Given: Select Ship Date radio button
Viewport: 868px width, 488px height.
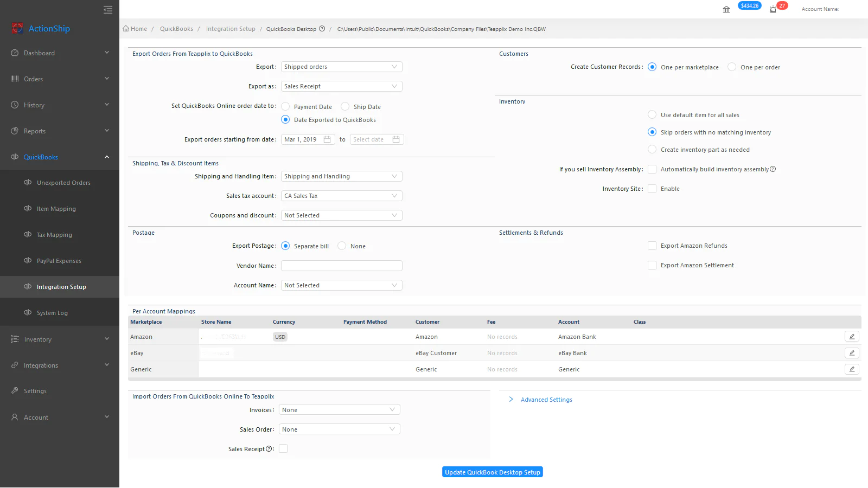Looking at the screenshot, I should point(345,106).
